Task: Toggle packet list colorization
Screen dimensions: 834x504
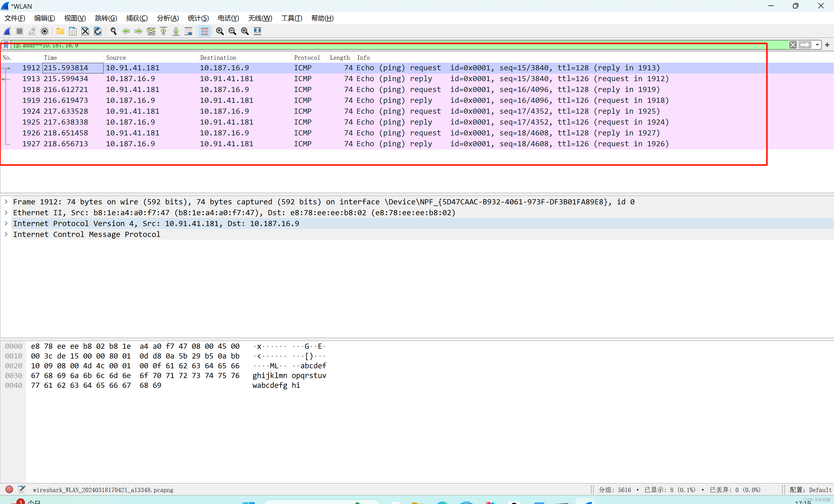Action: 204,31
